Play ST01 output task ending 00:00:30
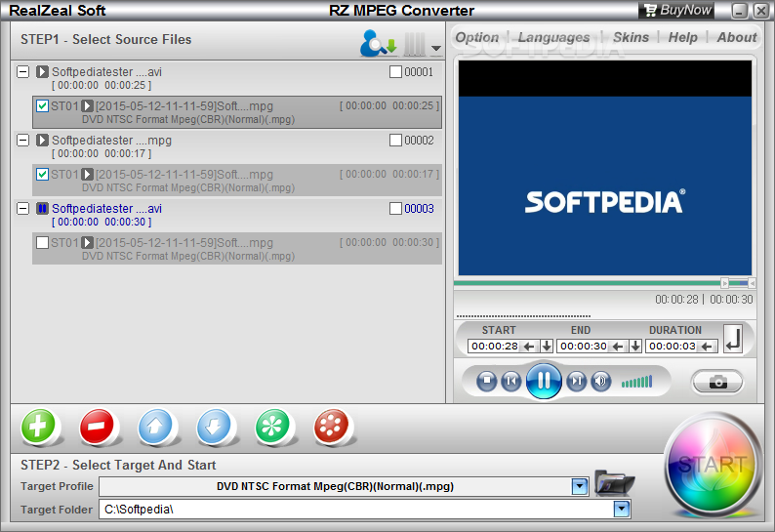Screen dimensions: 775x532 coord(88,242)
